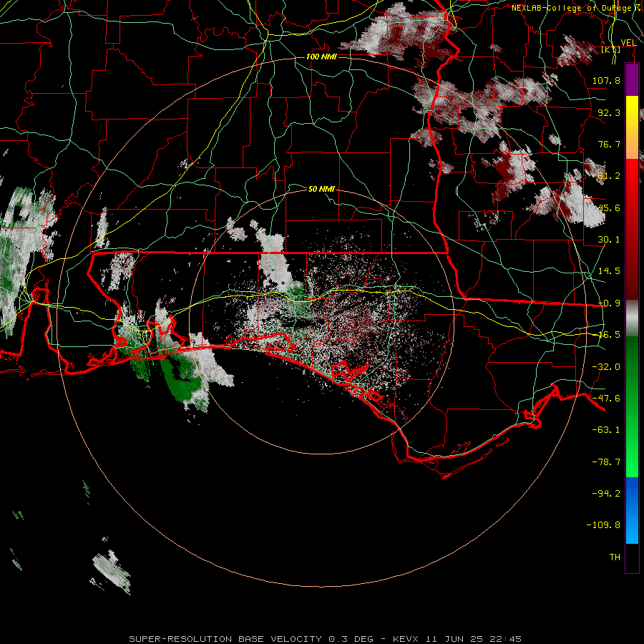Click the yellow-orange segment of color bar
644x644 pixels.
(632, 127)
